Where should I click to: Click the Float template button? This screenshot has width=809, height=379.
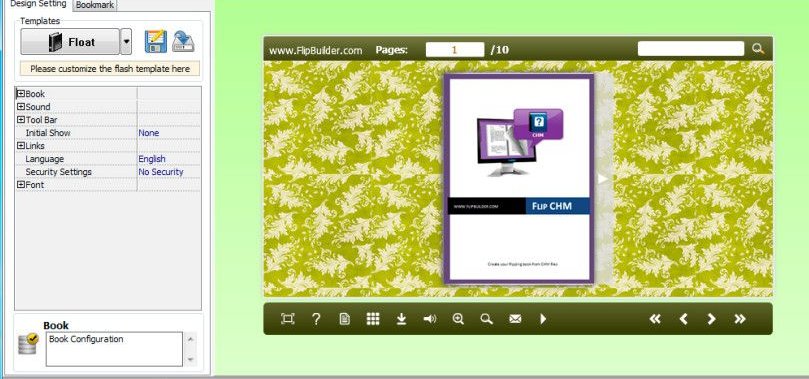pyautogui.click(x=70, y=42)
